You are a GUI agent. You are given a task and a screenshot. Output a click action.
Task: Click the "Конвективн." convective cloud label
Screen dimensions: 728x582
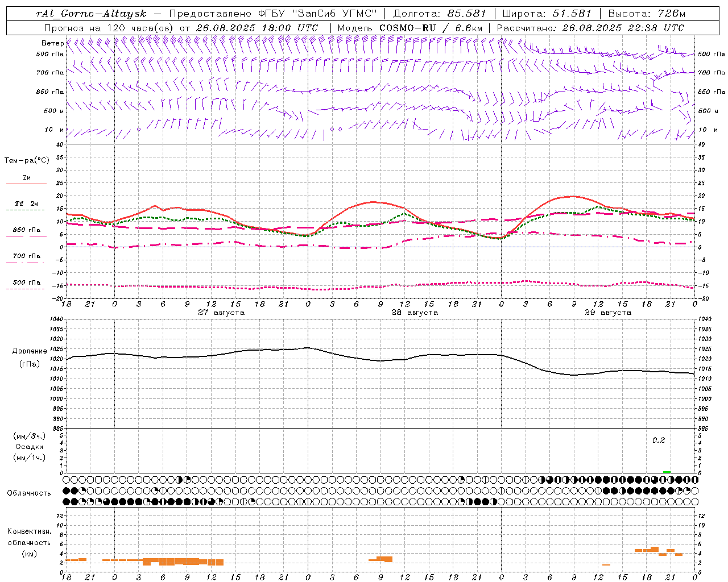29,531
